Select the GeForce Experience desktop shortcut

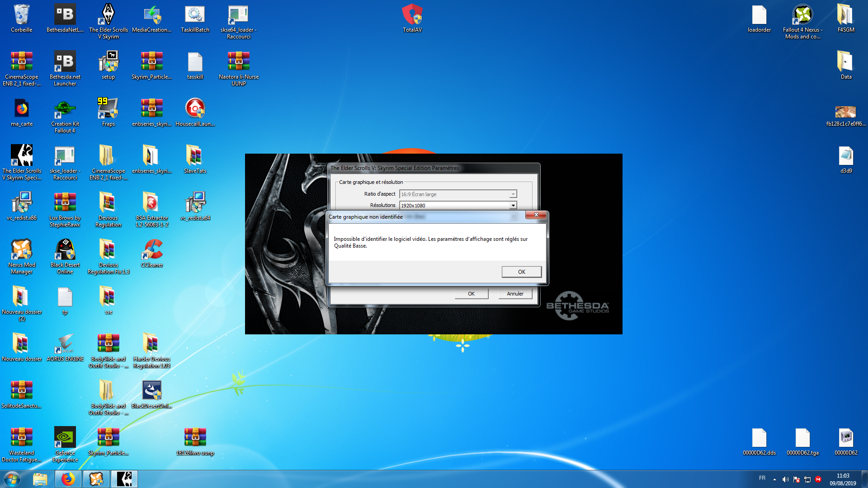(x=65, y=445)
